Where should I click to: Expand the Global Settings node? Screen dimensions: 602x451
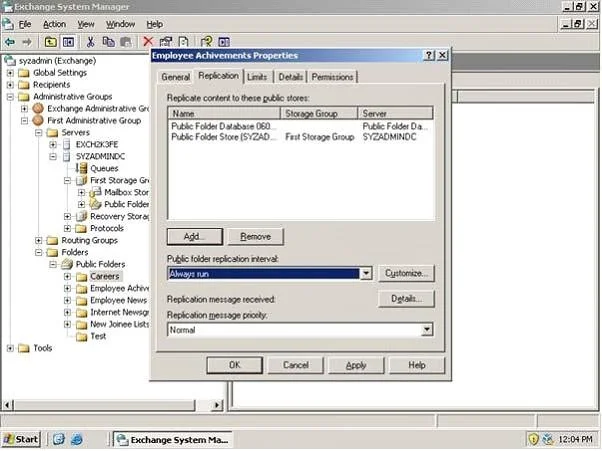(x=10, y=73)
